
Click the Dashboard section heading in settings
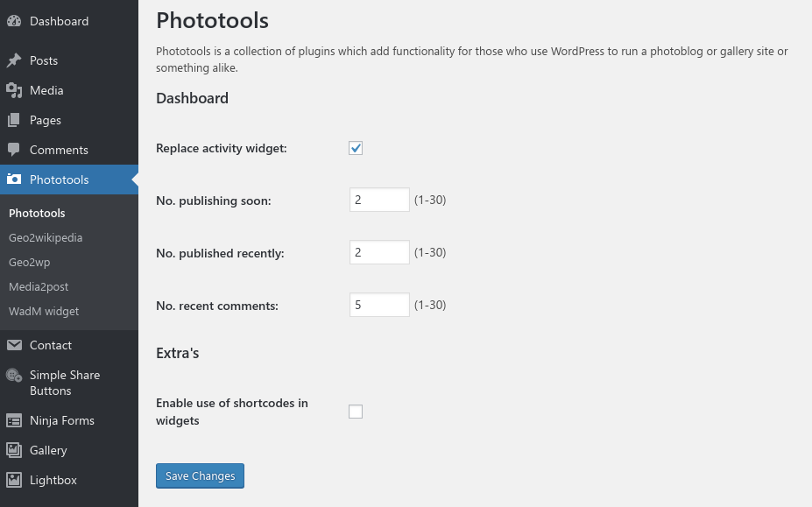click(192, 98)
